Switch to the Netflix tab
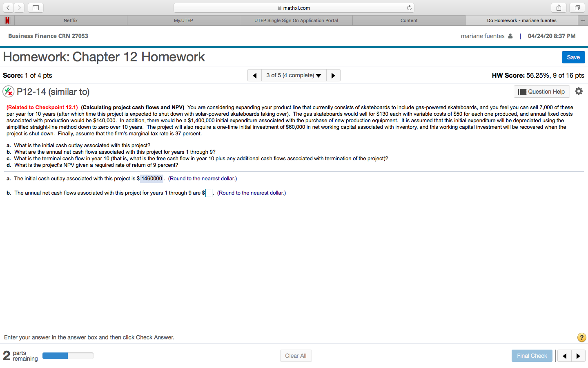 point(70,20)
